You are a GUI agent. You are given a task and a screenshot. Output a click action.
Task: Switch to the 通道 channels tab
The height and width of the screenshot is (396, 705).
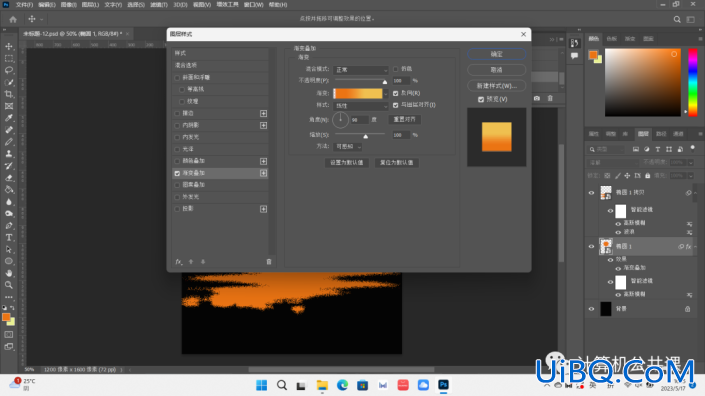point(678,134)
